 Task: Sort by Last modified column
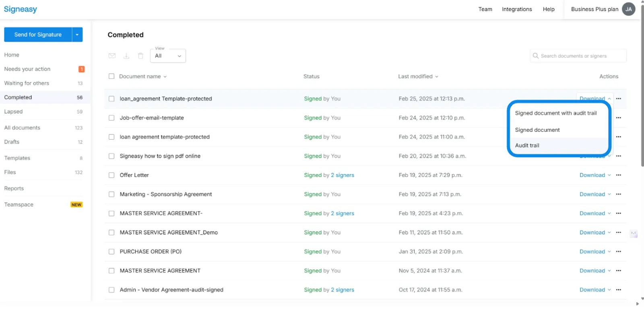418,76
